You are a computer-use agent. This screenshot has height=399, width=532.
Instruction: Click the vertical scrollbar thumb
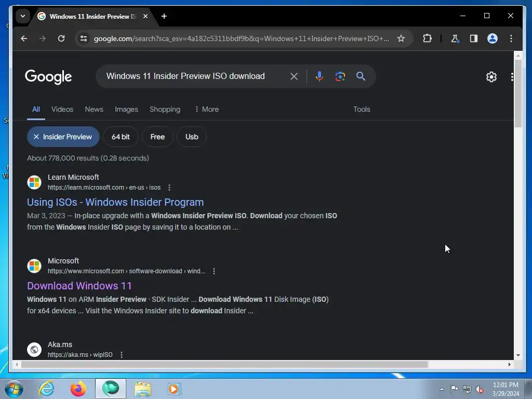pos(518,94)
